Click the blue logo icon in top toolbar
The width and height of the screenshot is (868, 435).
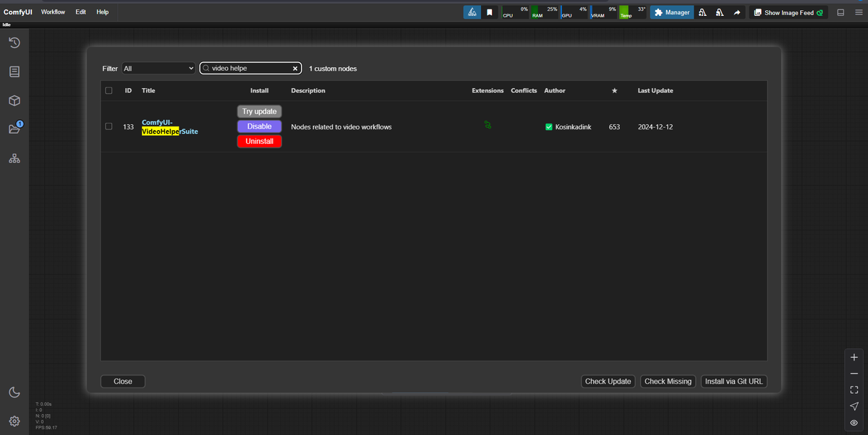472,12
